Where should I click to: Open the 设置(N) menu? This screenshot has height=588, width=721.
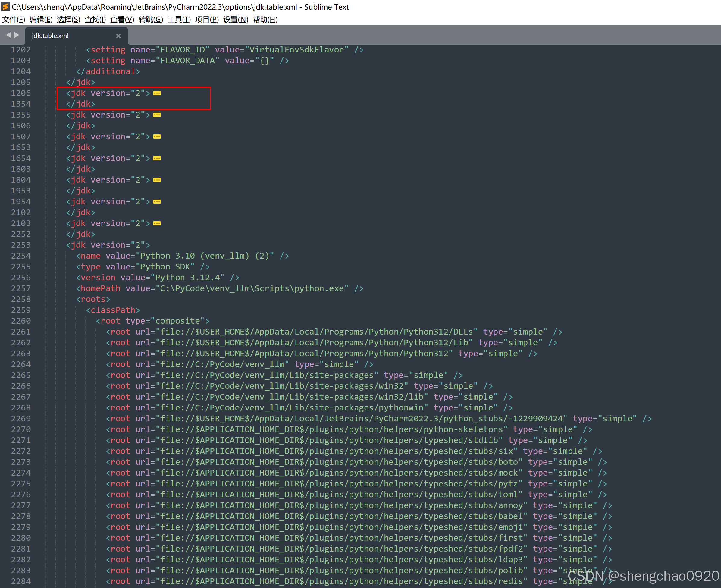pos(235,19)
